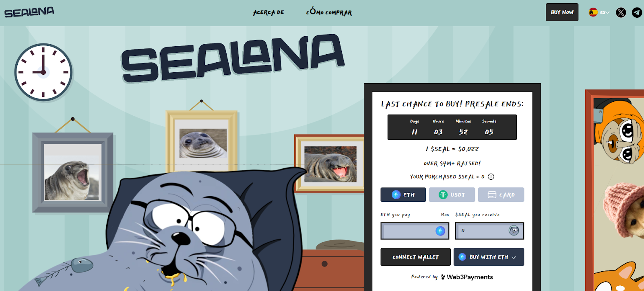Click the Max amount link
The image size is (644, 291).
[445, 215]
